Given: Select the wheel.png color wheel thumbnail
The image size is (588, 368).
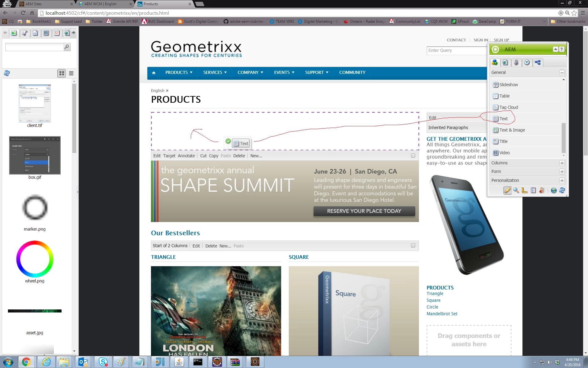Looking at the screenshot, I should point(35,259).
